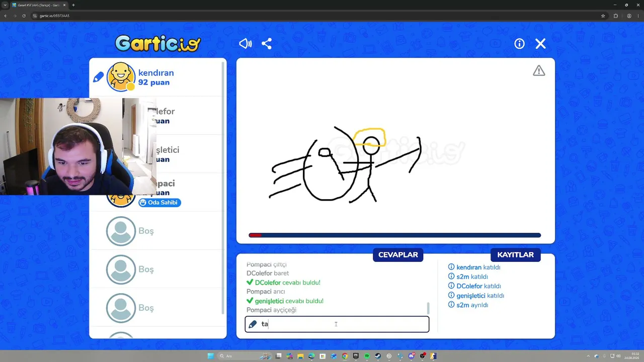Open Steam from the taskbar
This screenshot has height=362, width=644.
coord(378,356)
